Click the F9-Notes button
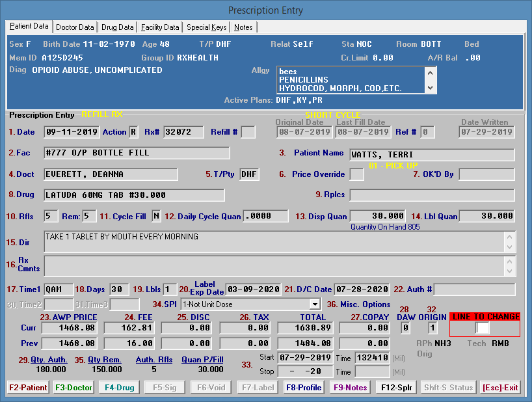532x402 pixels. pos(349,388)
